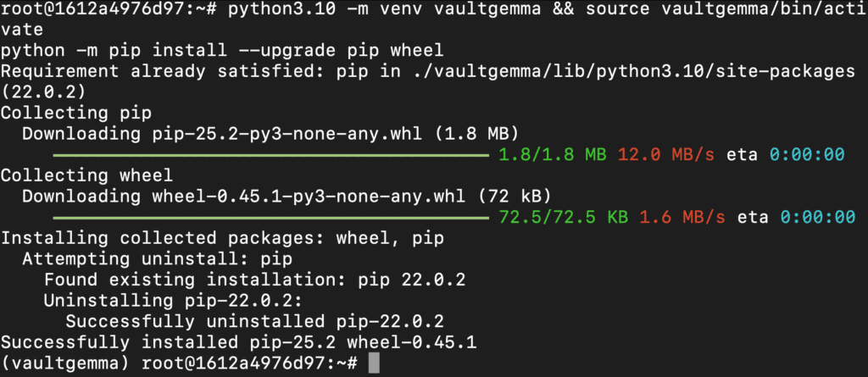The image size is (868, 377).
Task: Click the pip-25.2 download progress bar
Action: click(270, 155)
